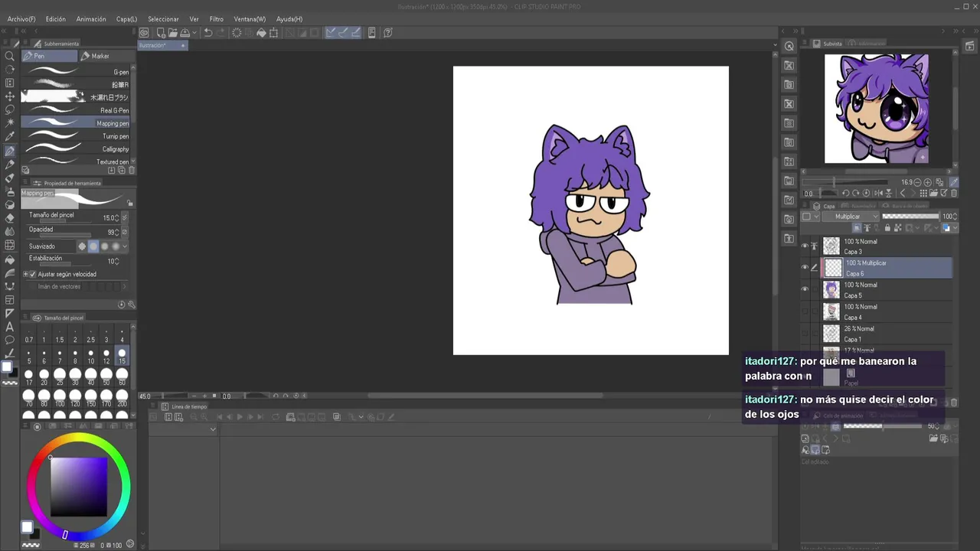Click the canvas zoom in plus button
The width and height of the screenshot is (980, 551).
point(204,396)
